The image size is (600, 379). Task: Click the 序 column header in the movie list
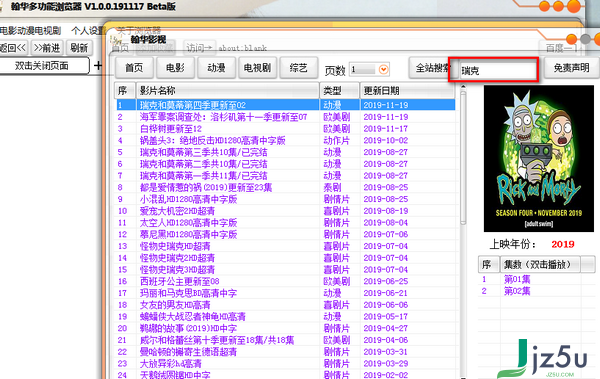(125, 90)
